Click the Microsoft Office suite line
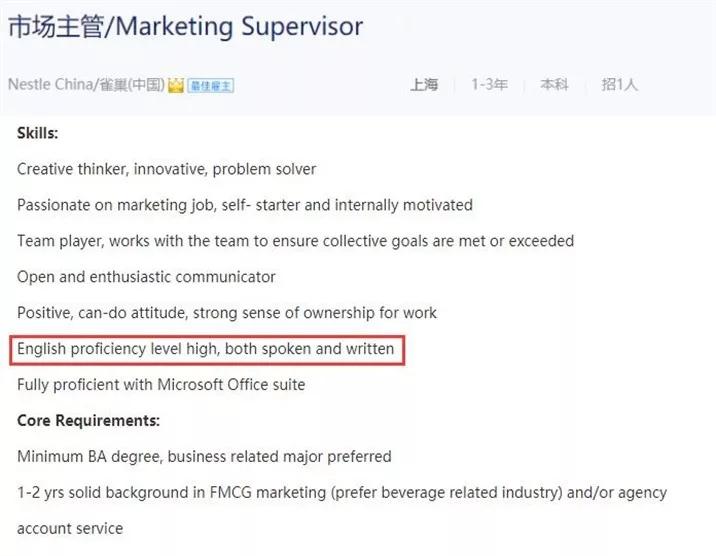The image size is (716, 556). click(x=161, y=385)
